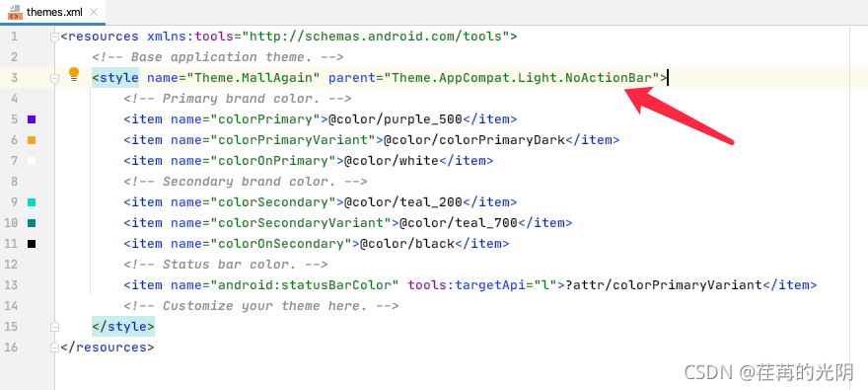Click line number 13 in the gutter

coord(11,285)
